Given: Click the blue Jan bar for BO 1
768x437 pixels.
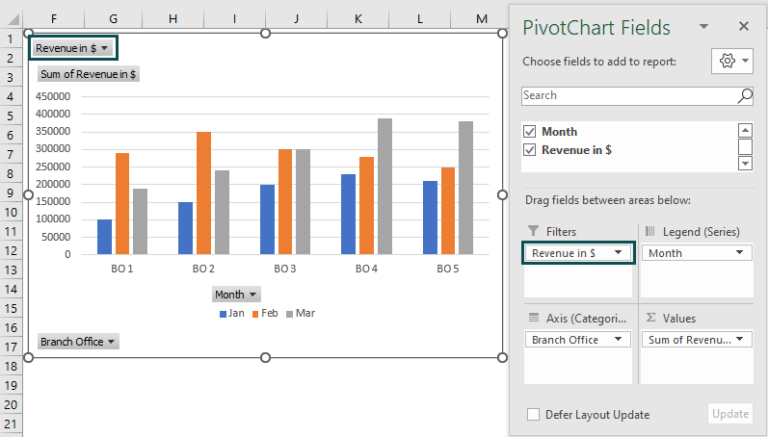Looking at the screenshot, I should [x=104, y=237].
